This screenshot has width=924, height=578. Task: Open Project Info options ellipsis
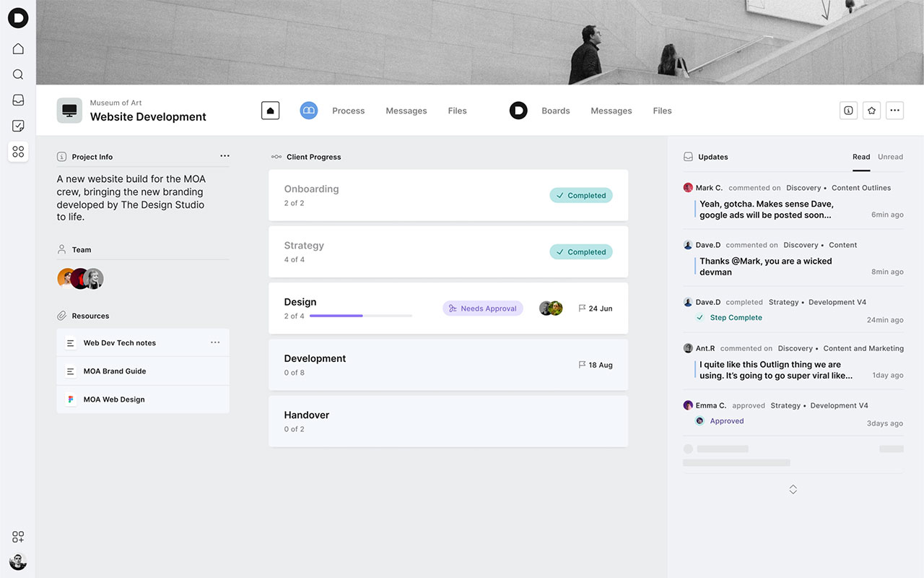(225, 156)
